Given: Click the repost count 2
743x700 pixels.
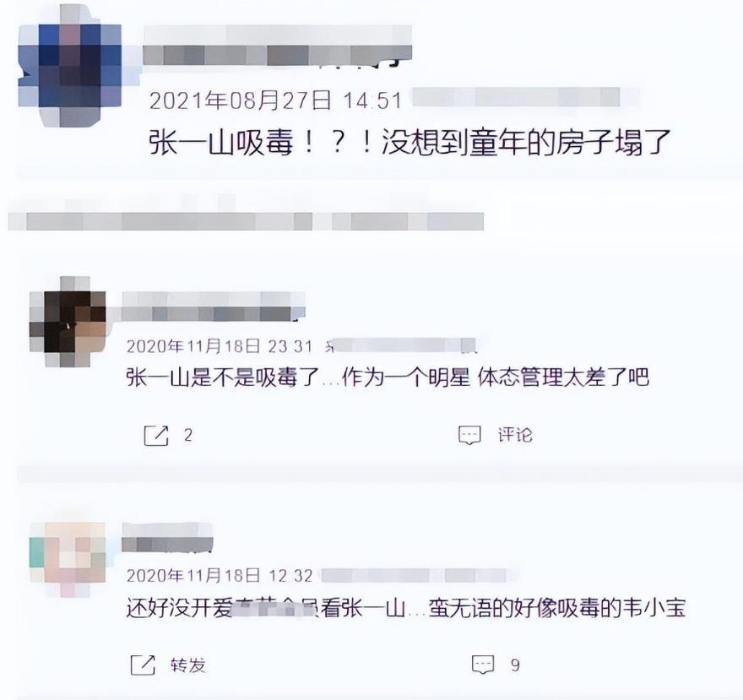Looking at the screenshot, I should [188, 435].
